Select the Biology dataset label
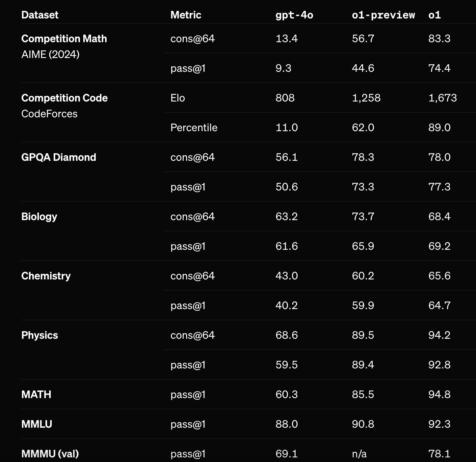This screenshot has width=476, height=462. coord(39,217)
